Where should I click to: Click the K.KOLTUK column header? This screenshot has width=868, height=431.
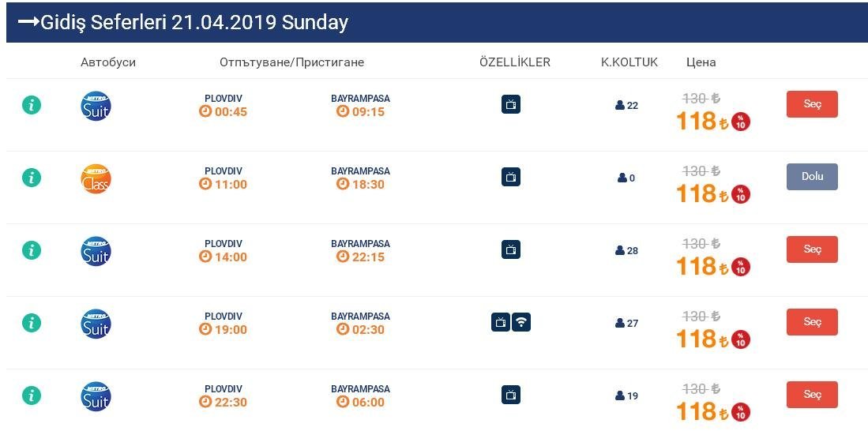click(629, 62)
